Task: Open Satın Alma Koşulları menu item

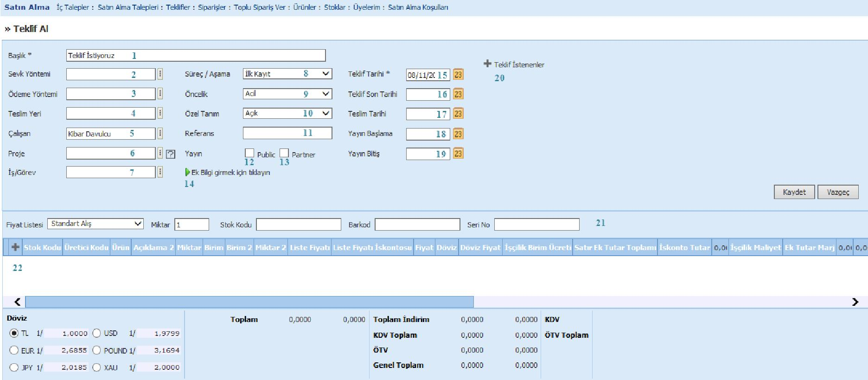Action: tap(418, 7)
